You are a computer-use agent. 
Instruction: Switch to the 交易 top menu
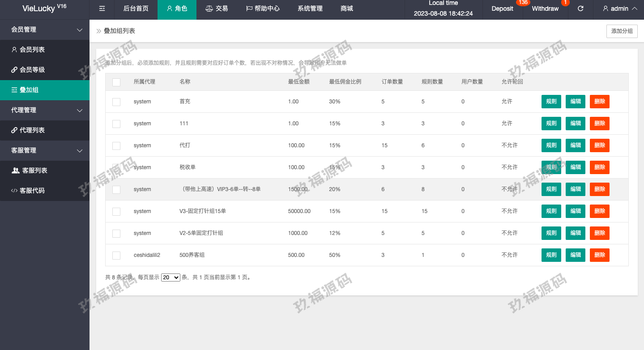(x=217, y=9)
